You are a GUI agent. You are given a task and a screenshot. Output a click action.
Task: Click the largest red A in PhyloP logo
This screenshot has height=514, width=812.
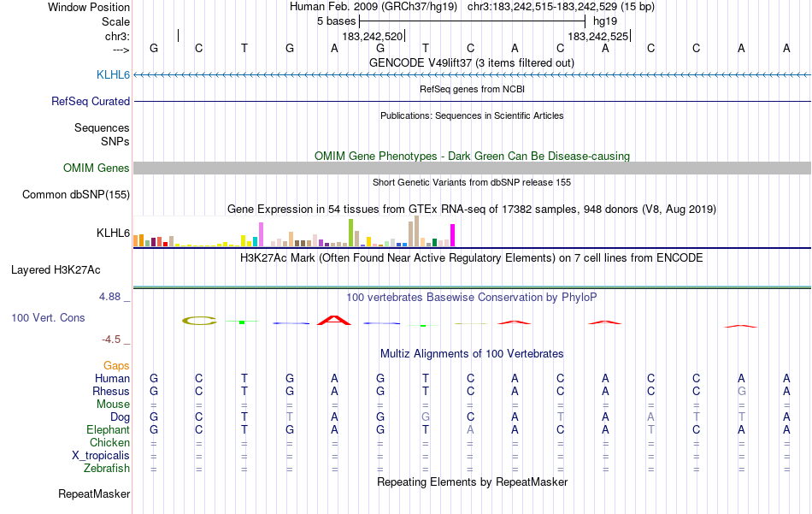(x=334, y=320)
